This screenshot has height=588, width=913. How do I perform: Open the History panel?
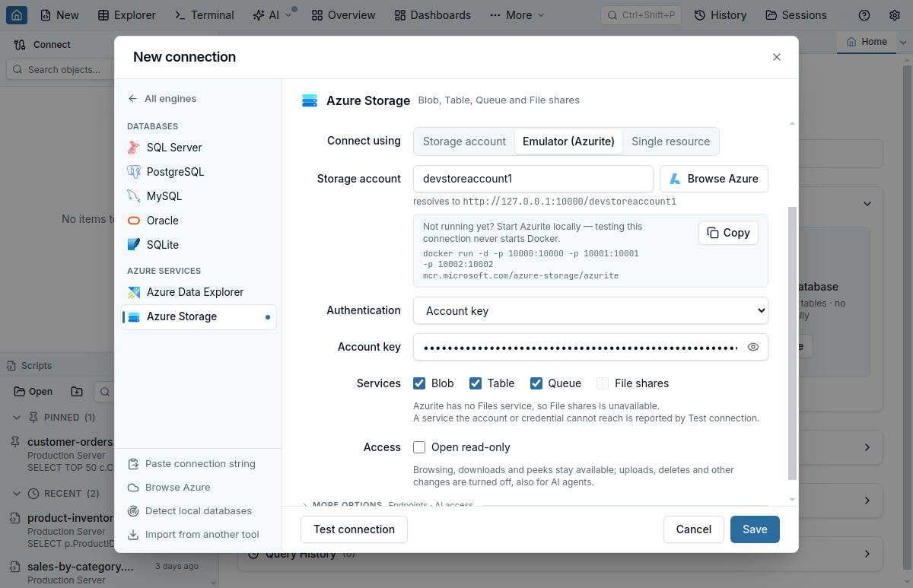(720, 14)
